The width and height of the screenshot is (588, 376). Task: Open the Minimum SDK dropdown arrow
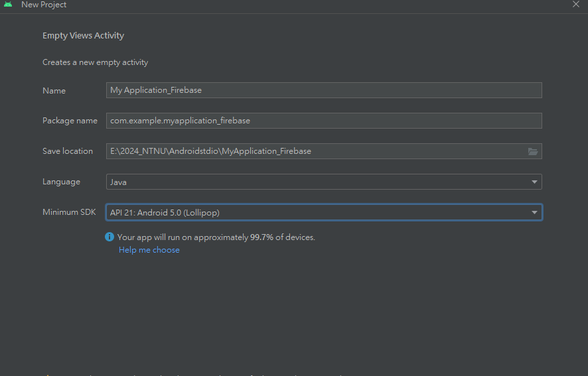(x=534, y=212)
